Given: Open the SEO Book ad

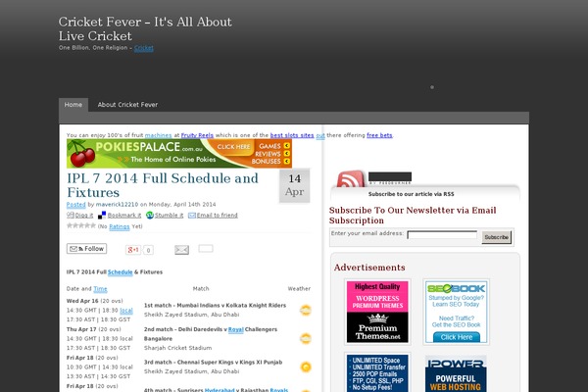Looking at the screenshot, I should tap(456, 312).
